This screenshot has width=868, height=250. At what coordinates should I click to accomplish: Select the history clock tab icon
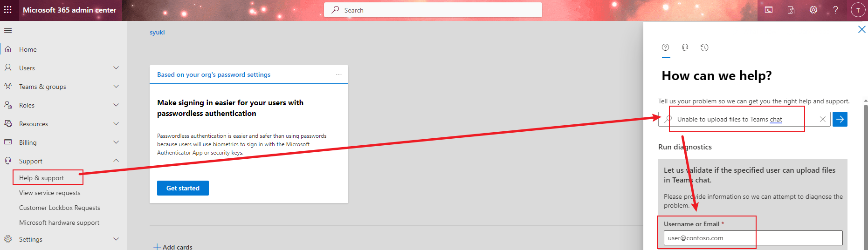click(x=704, y=47)
